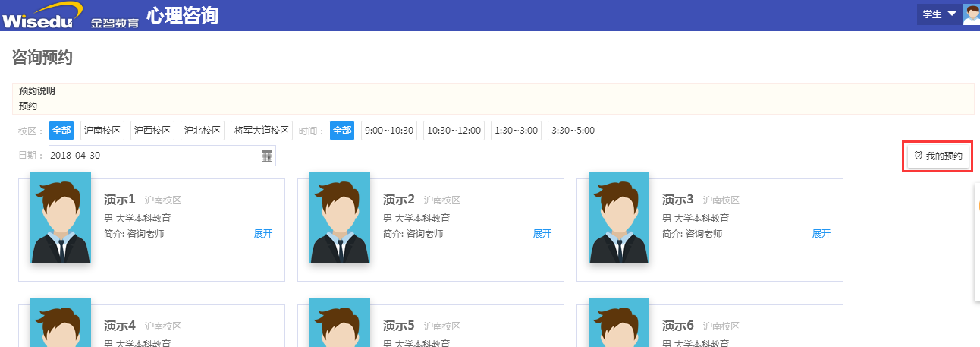Viewport: 980px width, 347px height.
Task: Expand 演示3 counselor details
Action: 821,234
